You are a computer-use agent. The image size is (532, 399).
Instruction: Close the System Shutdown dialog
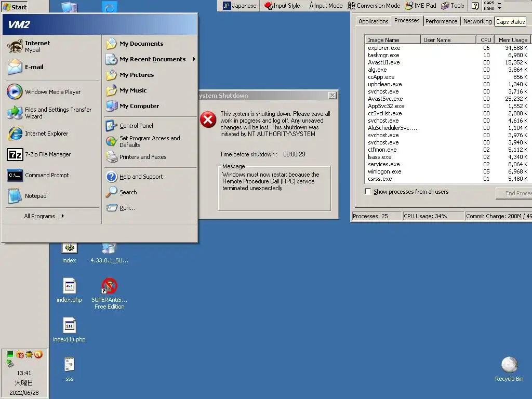[x=332, y=96]
